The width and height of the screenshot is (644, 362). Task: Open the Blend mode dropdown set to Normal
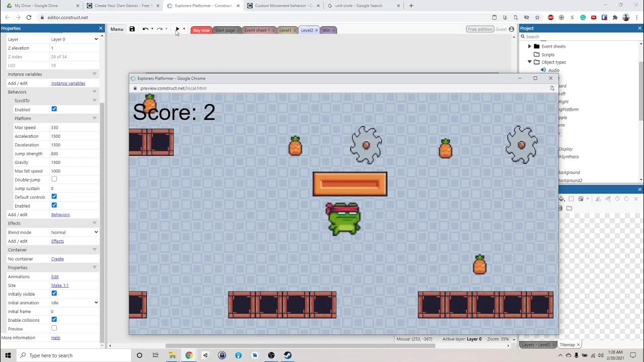tap(74, 232)
